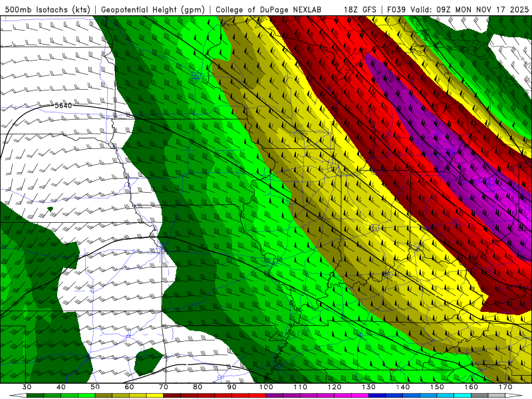Select the darkest blue colorbar swatch after 130
Viewport: 532px width, 399px height.
(377, 396)
